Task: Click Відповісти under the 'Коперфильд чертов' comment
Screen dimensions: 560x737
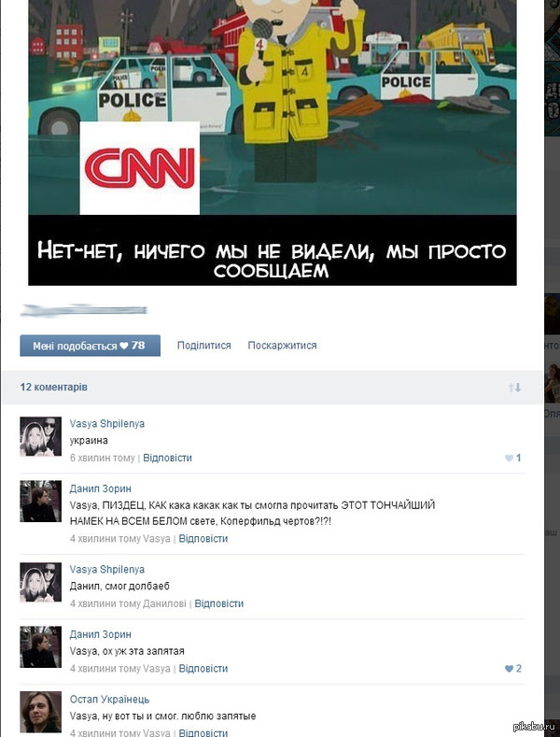Action: click(x=203, y=539)
